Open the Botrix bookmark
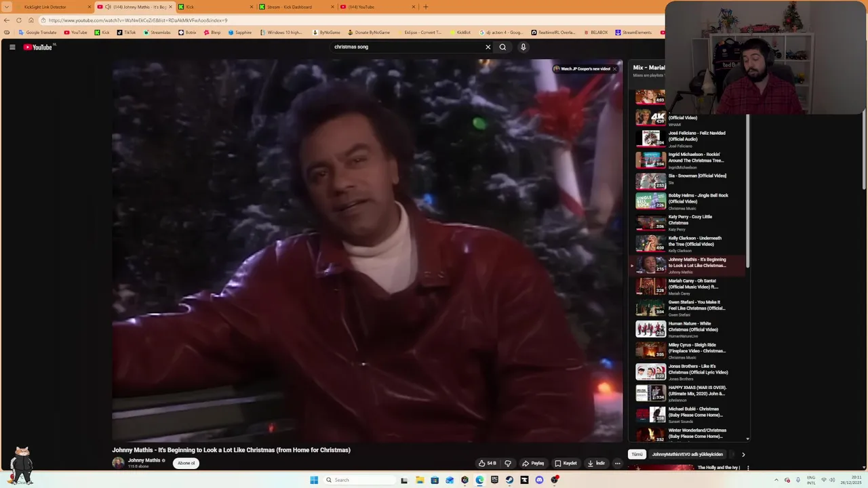Image resolution: width=868 pixels, height=488 pixels. (x=187, y=33)
